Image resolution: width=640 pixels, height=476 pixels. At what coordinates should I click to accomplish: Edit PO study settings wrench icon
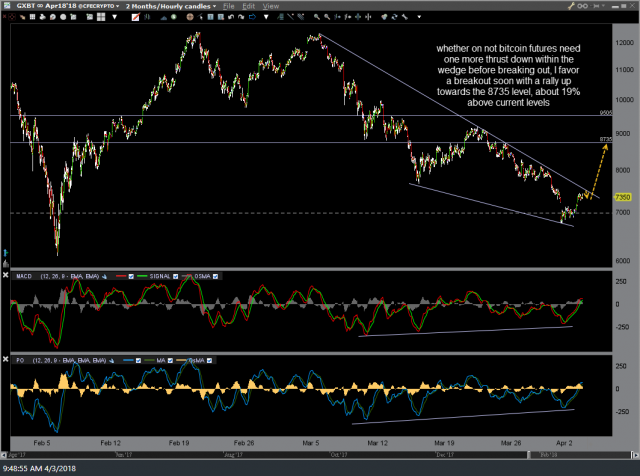click(x=111, y=360)
